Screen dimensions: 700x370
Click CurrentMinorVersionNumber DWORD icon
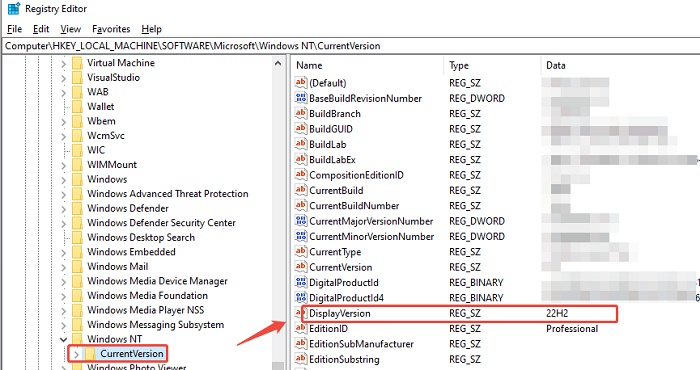[301, 236]
